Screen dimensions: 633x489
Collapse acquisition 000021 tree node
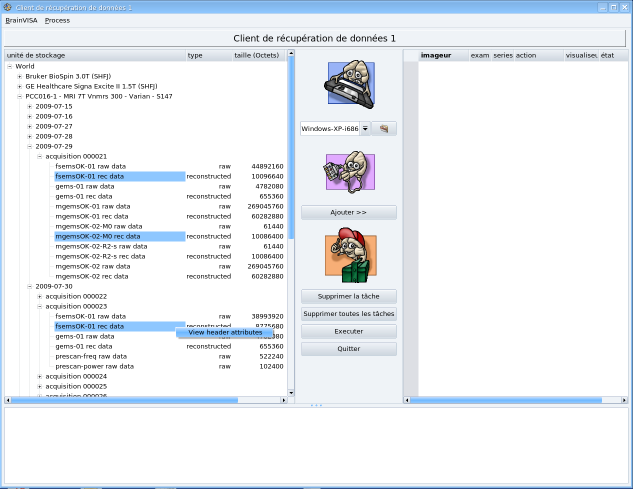[39, 156]
